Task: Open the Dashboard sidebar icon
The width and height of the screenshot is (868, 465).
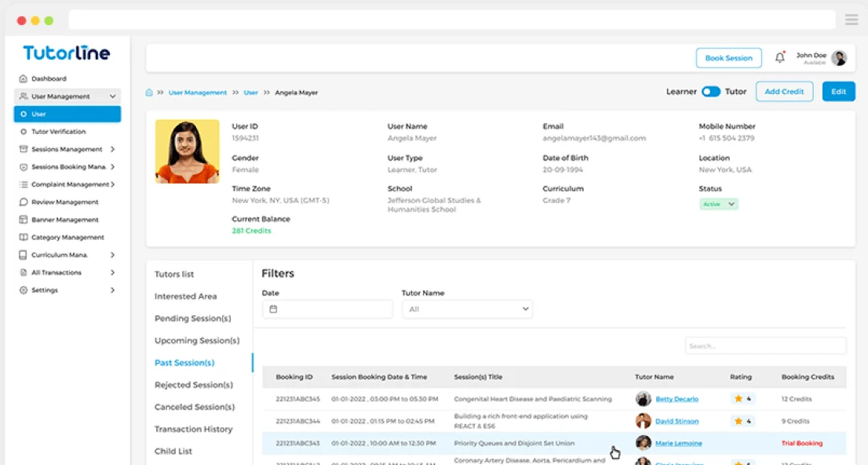Action: click(x=24, y=79)
